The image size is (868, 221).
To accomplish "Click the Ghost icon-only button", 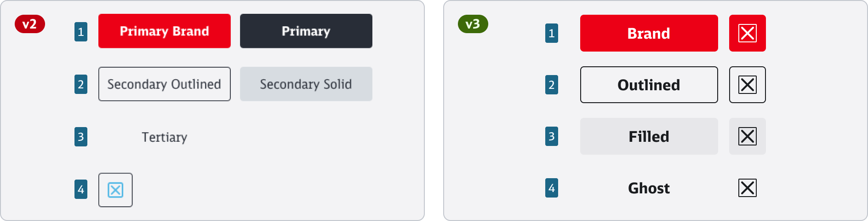I will [x=747, y=188].
